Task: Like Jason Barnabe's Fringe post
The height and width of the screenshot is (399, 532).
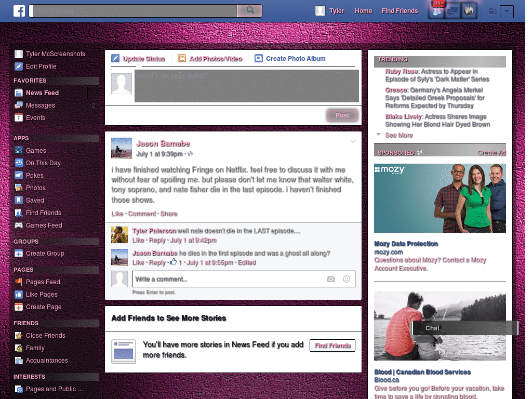Action: click(x=117, y=214)
